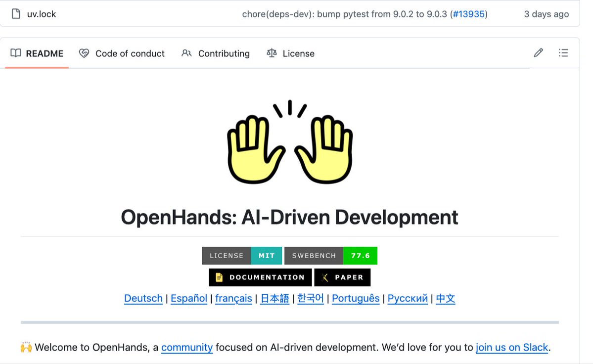Open the 한국어 translation link

point(311,298)
